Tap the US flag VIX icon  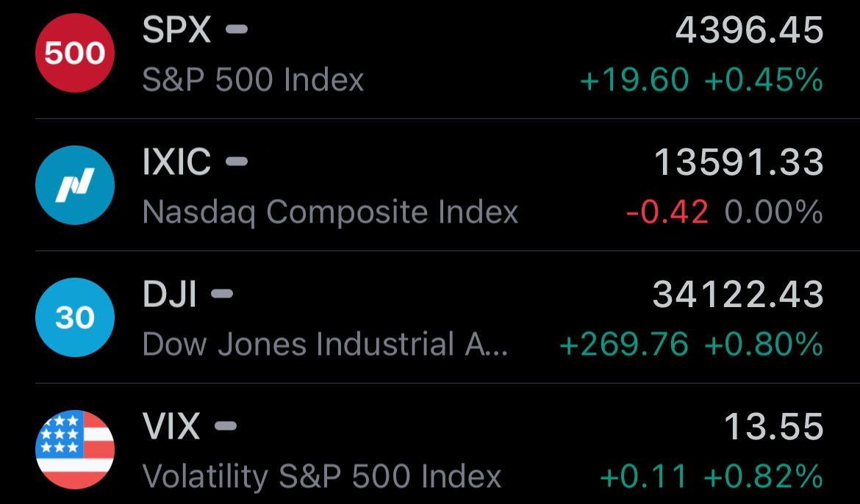pyautogui.click(x=74, y=450)
